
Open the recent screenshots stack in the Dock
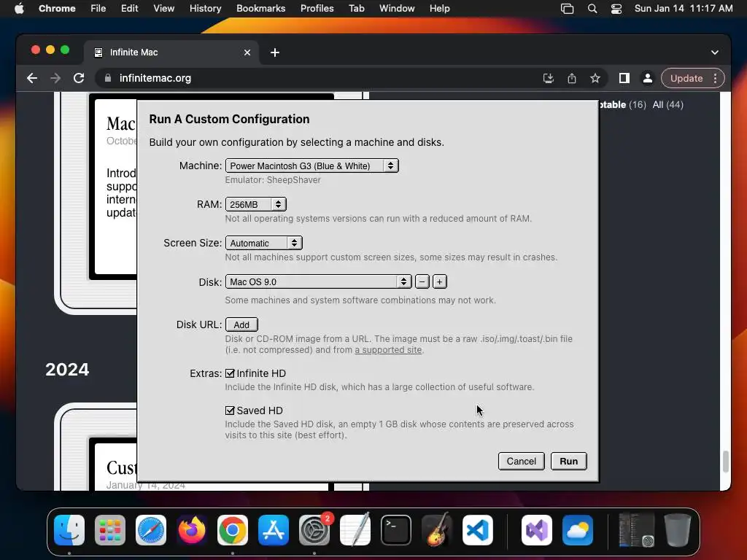(x=636, y=530)
